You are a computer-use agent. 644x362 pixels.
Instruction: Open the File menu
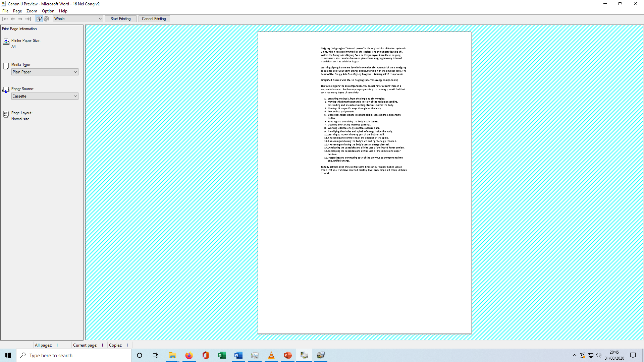[5, 11]
